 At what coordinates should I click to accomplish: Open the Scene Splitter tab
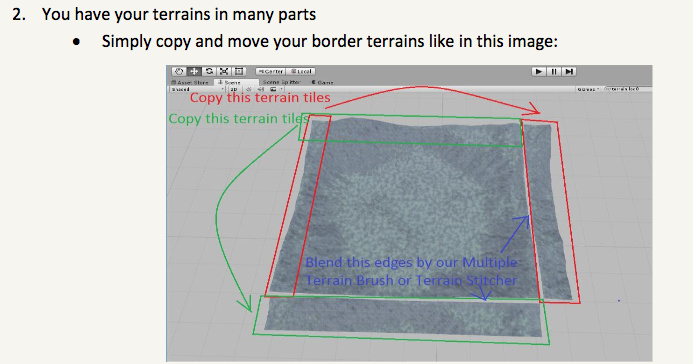282,82
